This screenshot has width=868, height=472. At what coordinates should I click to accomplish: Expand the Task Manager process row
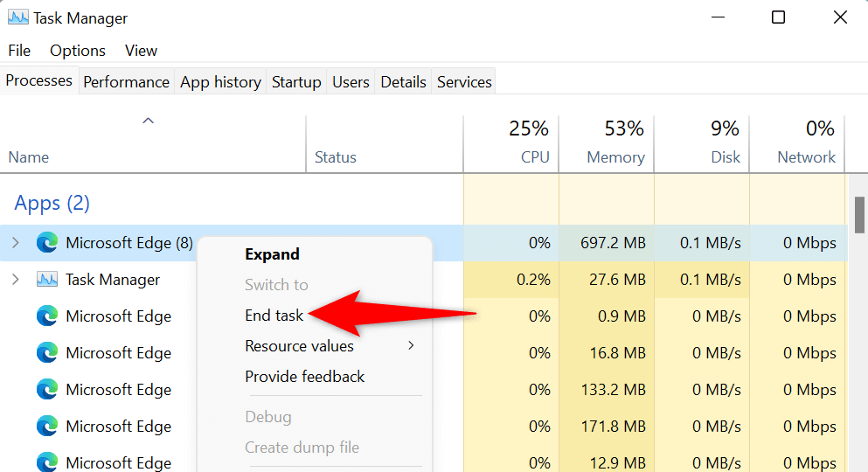point(16,280)
